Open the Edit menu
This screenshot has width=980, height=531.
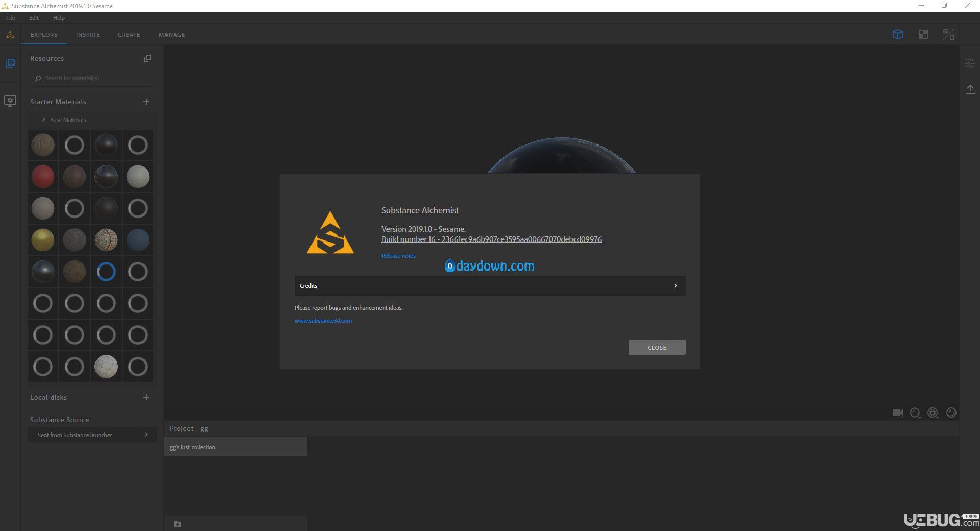[34, 18]
